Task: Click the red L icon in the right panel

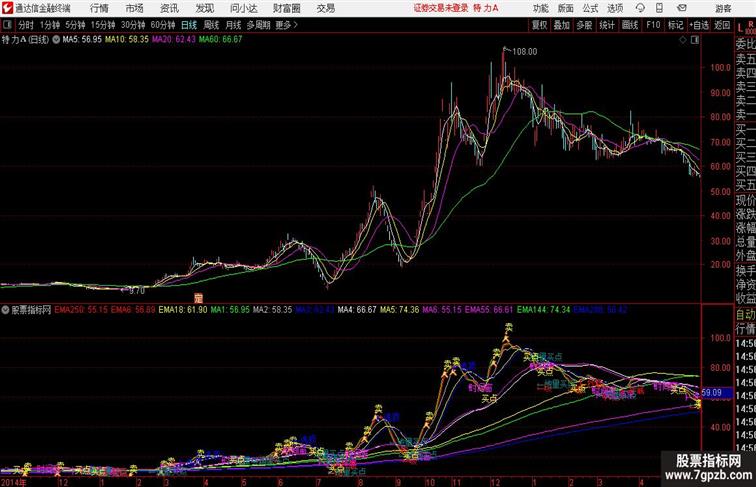Action: pos(740,28)
